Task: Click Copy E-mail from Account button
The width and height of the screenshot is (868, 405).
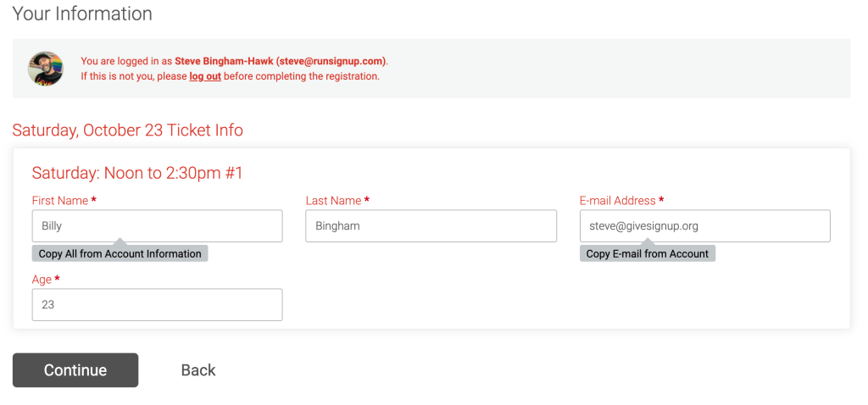Action: tap(647, 254)
